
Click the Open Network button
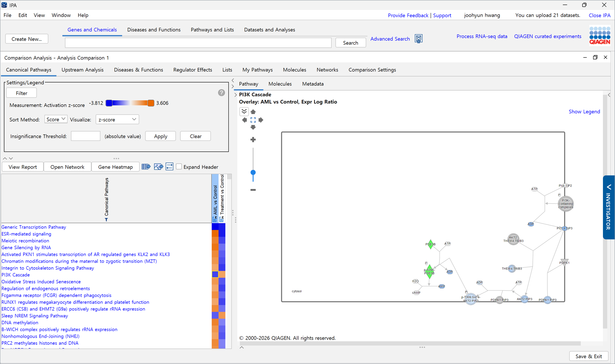pos(67,167)
